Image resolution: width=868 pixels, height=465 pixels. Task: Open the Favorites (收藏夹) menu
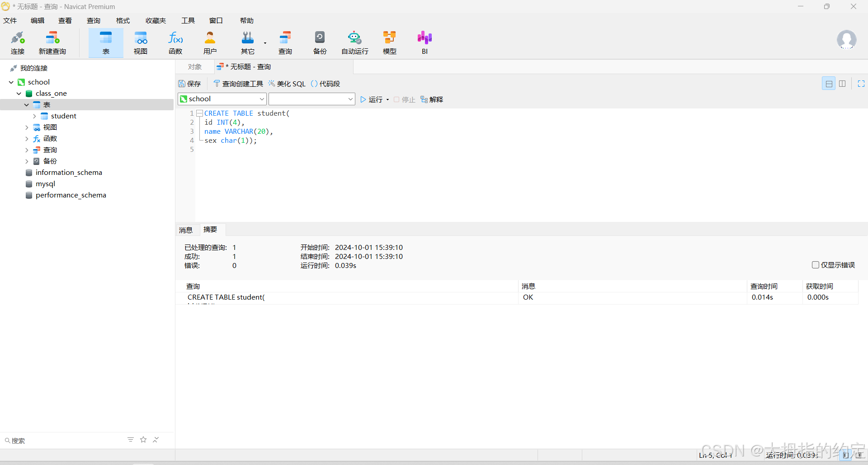point(156,21)
